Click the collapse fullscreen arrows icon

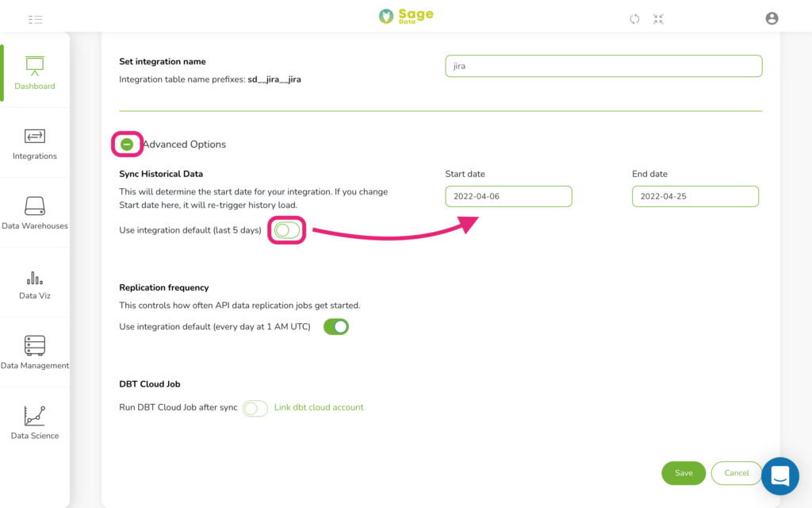(x=658, y=19)
